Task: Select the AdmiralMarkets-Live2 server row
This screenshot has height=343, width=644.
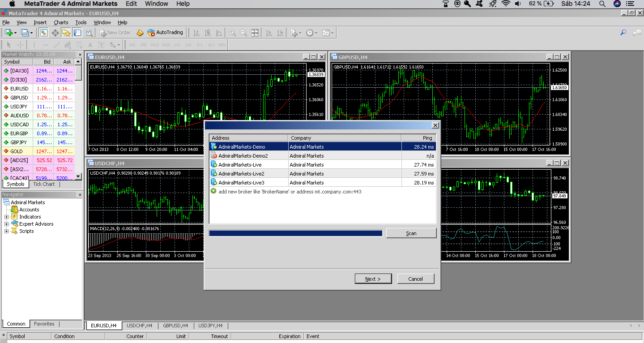Action: click(322, 174)
